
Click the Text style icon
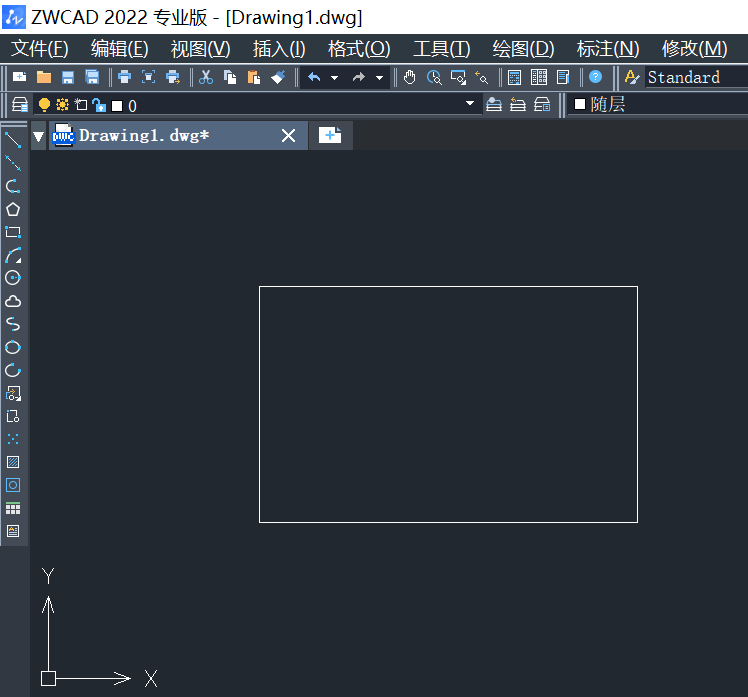pos(632,77)
